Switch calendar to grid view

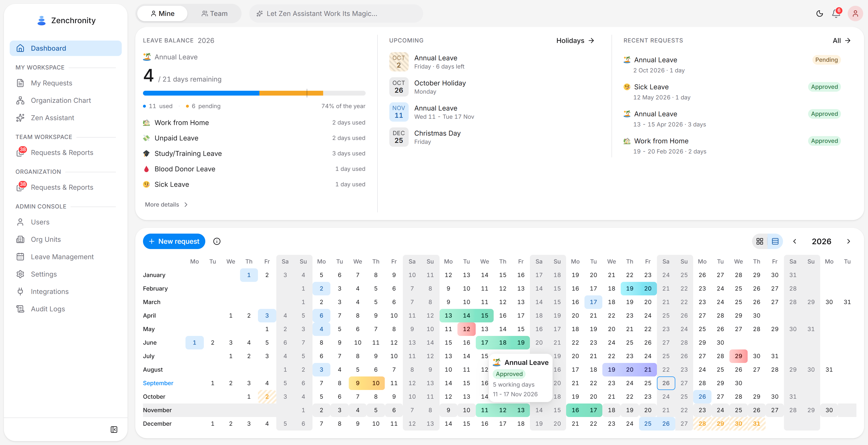click(760, 241)
